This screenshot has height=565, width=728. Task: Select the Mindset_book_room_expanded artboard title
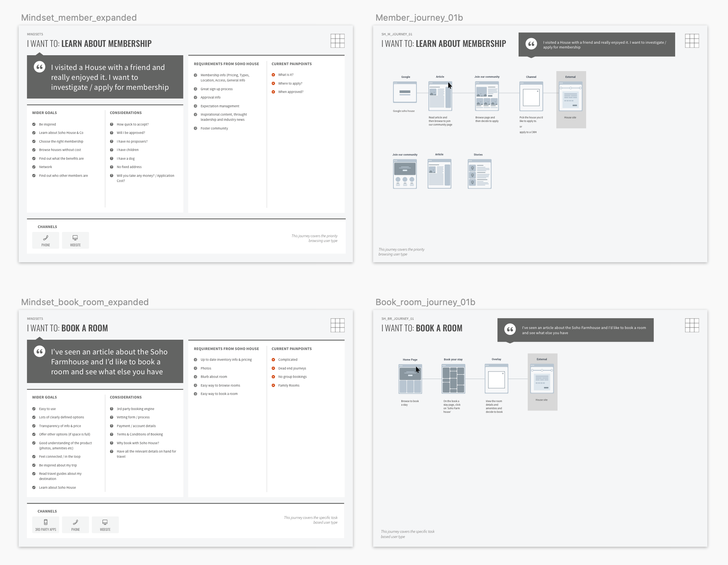85,302
